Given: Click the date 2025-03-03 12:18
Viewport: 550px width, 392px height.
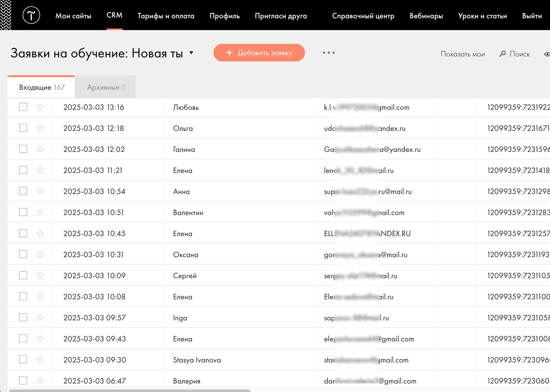Looking at the screenshot, I should [94, 128].
